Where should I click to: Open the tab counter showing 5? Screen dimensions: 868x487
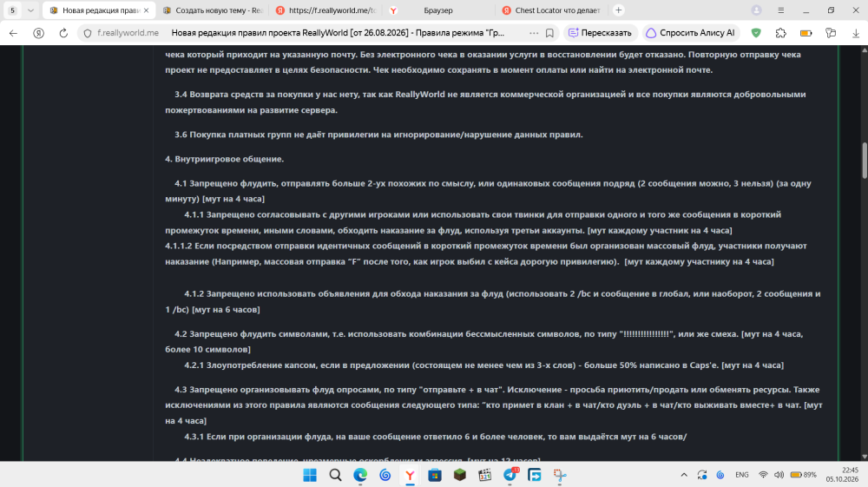12,10
